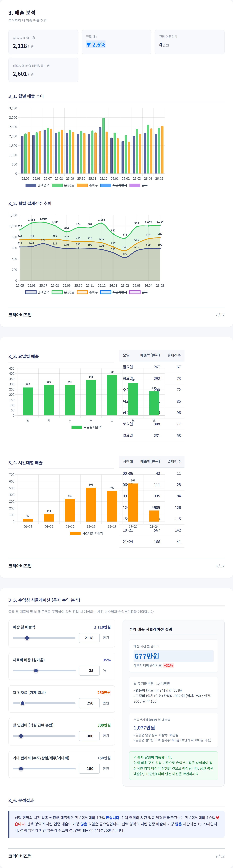
Task: Select the 일요일 row label in weekday table
Action: click(128, 435)
